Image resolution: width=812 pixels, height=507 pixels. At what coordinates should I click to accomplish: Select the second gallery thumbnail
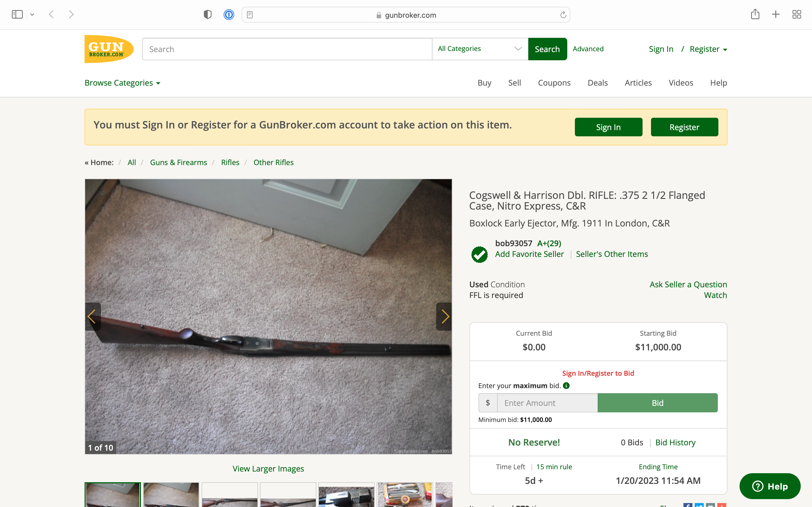pos(171,495)
